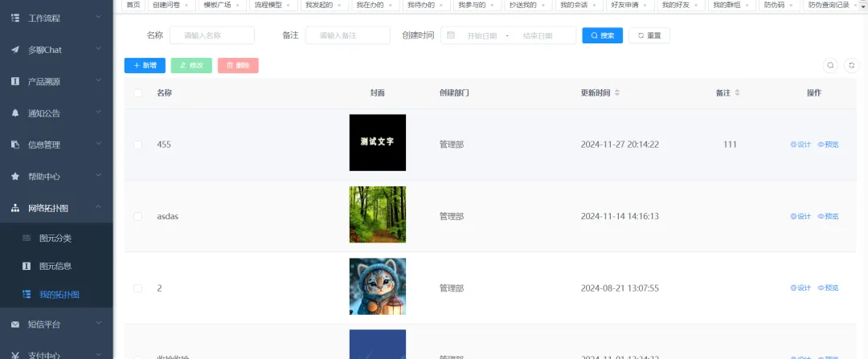
Task: Expand 多聊Chat menu chevron
Action: pyautogui.click(x=98, y=49)
